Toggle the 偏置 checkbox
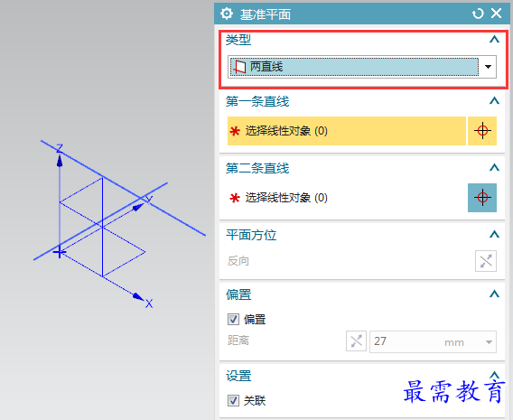 tap(233, 319)
